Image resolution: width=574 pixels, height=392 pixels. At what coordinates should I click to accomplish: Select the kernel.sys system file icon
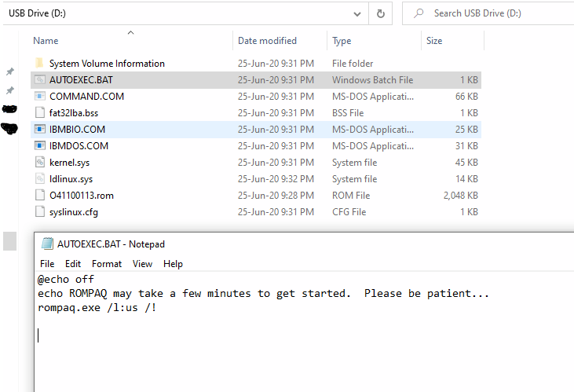(x=40, y=163)
